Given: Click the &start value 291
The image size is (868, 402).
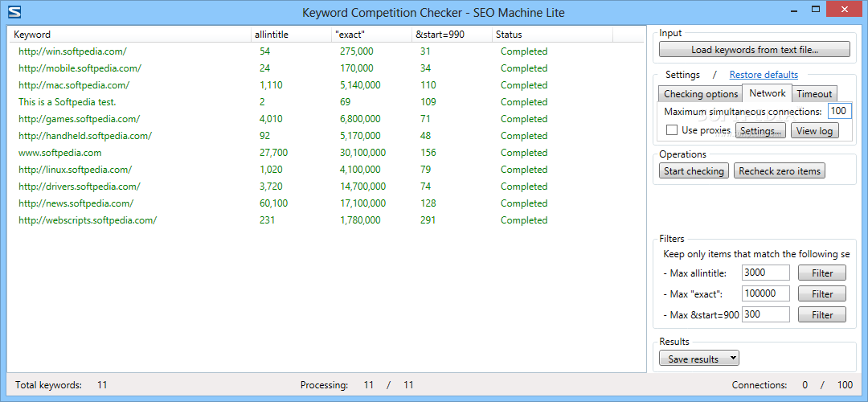Looking at the screenshot, I should coord(428,220).
